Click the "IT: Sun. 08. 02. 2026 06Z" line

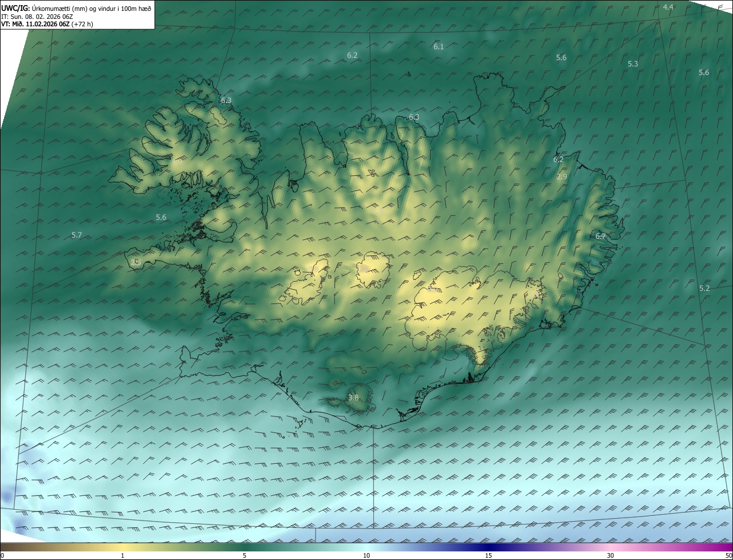(37, 16)
